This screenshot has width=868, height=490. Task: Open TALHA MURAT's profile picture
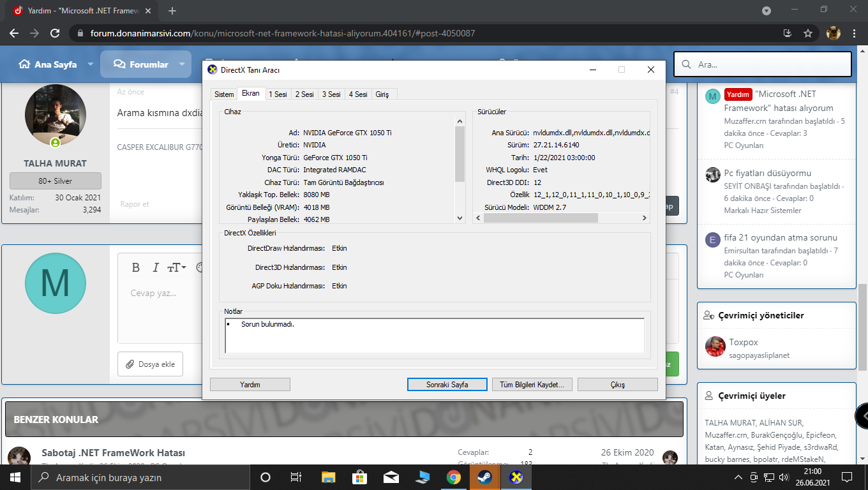point(56,115)
